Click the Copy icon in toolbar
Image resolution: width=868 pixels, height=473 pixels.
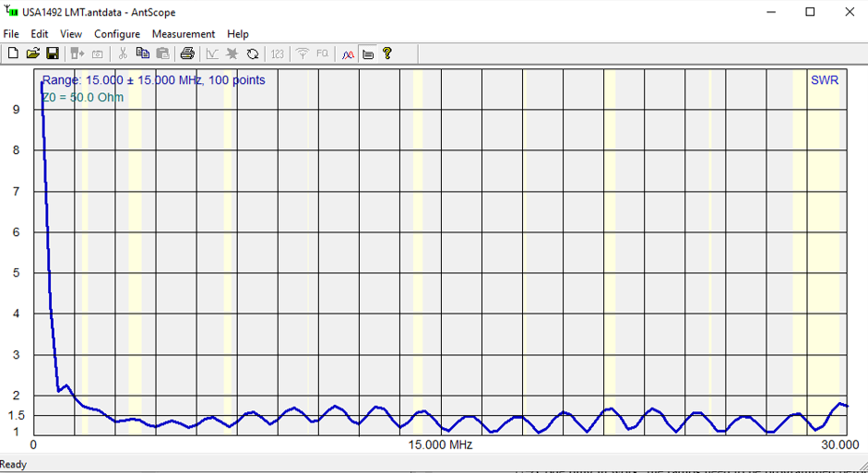click(x=143, y=53)
